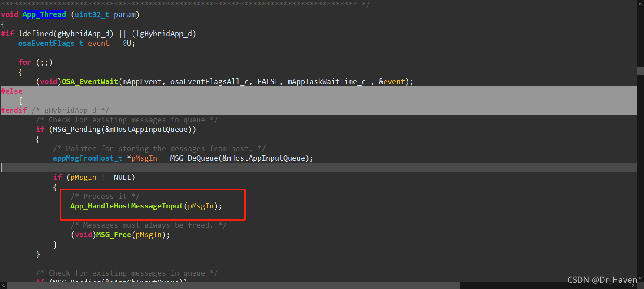The image size is (644, 289).
Task: Click mAppTaskWaitTime_c argument
Action: click(x=327, y=81)
